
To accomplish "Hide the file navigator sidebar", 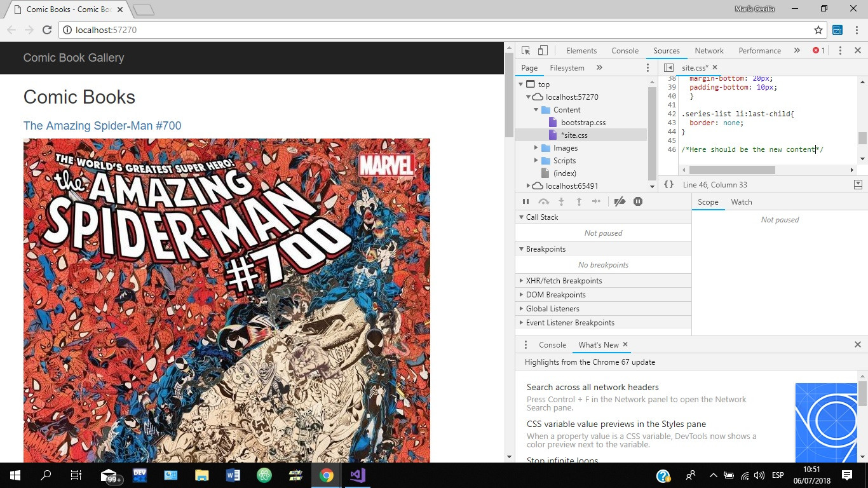I will coord(668,68).
